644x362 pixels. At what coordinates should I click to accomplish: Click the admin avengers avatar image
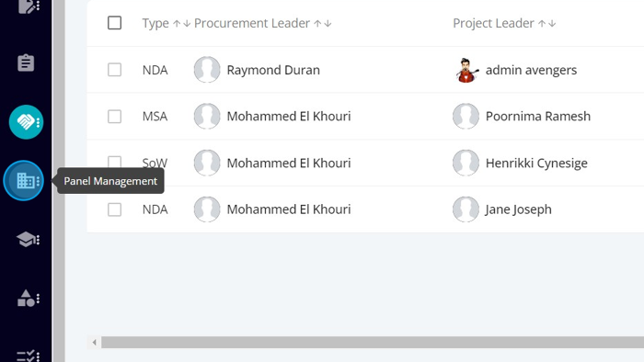click(466, 70)
